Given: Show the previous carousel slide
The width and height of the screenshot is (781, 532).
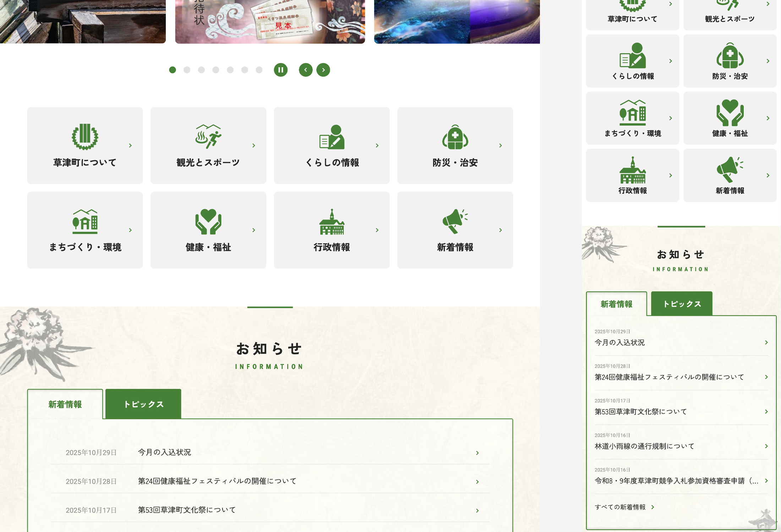Looking at the screenshot, I should coord(306,70).
